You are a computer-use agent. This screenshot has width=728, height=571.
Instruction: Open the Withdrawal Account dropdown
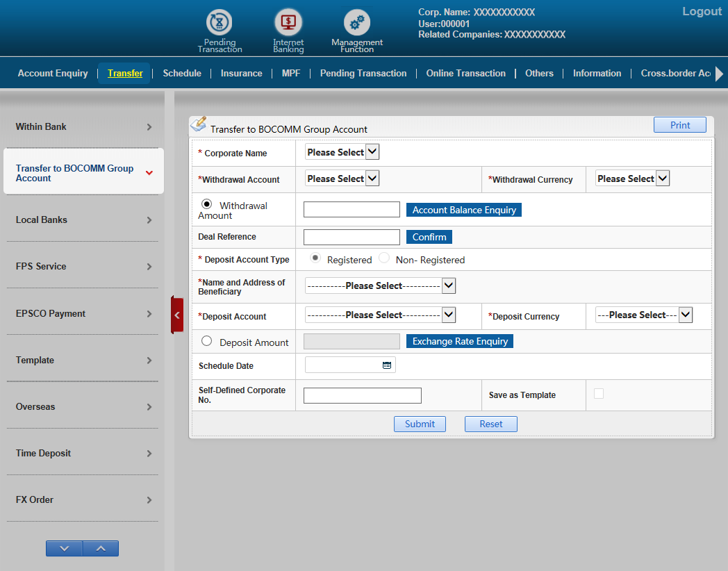tap(342, 179)
